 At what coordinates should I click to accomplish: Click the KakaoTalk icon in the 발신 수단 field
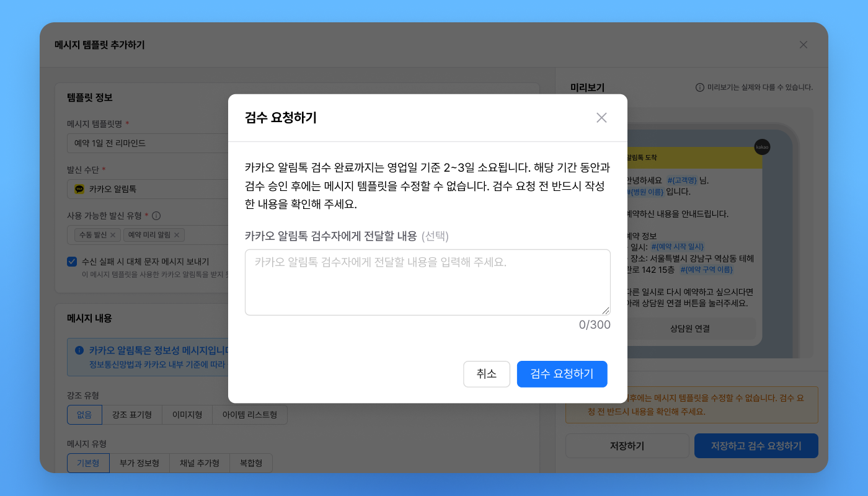pos(79,189)
